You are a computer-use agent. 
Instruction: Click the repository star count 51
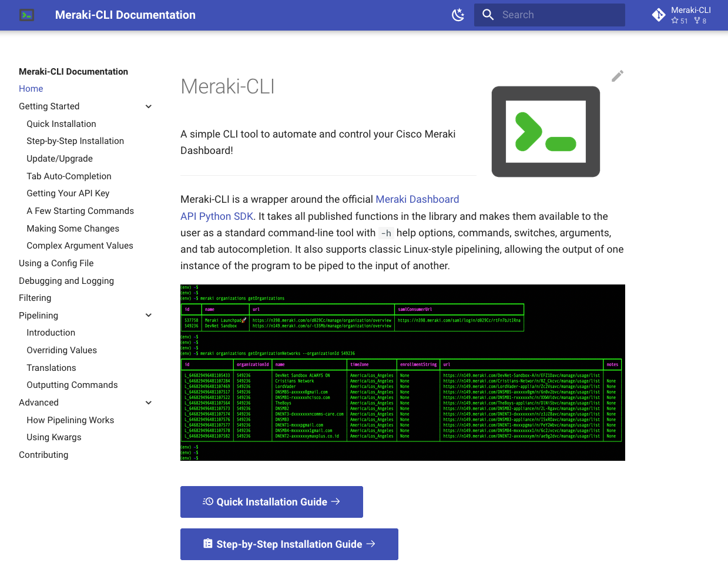point(679,21)
